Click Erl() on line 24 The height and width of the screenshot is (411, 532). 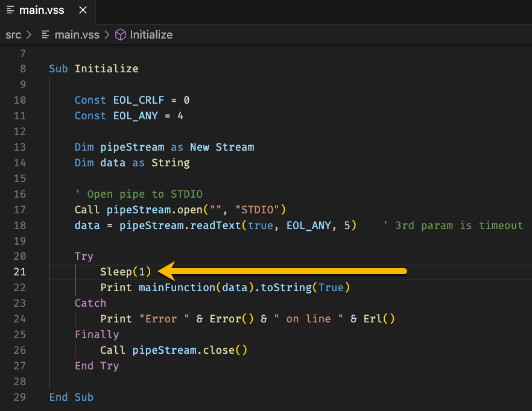[x=379, y=319]
